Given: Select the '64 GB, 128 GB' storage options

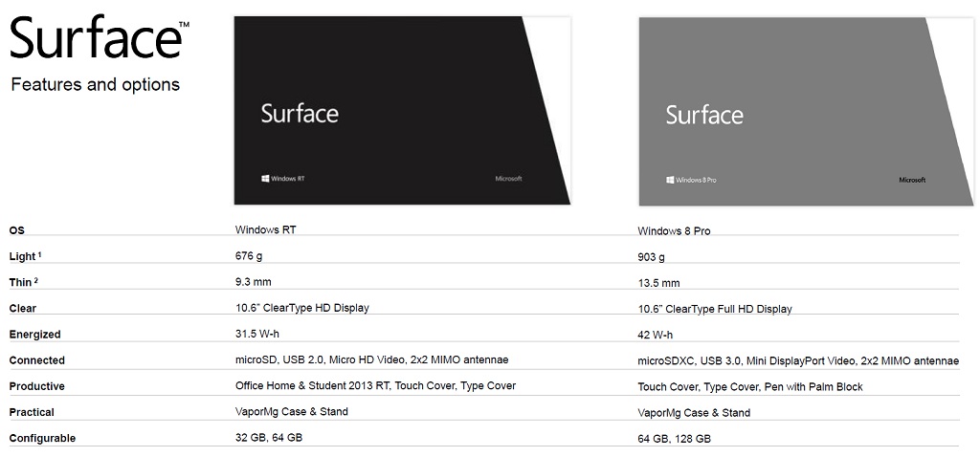Looking at the screenshot, I should (x=674, y=439).
